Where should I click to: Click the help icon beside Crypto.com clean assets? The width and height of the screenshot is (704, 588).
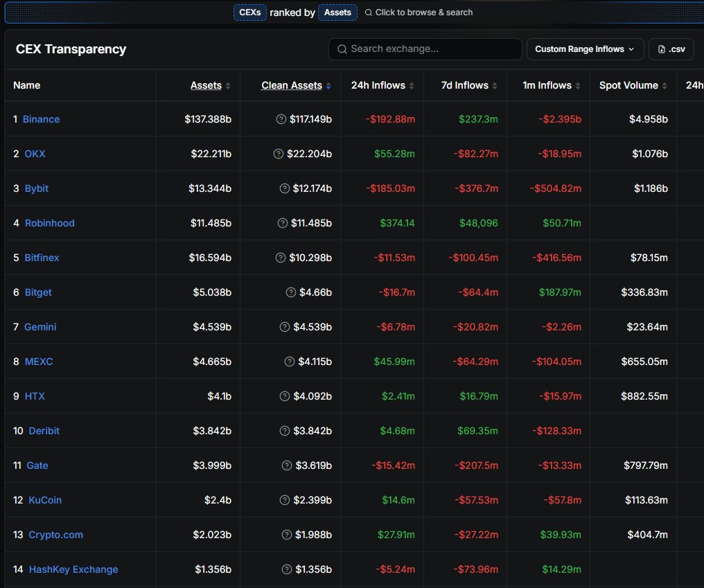[x=286, y=535]
